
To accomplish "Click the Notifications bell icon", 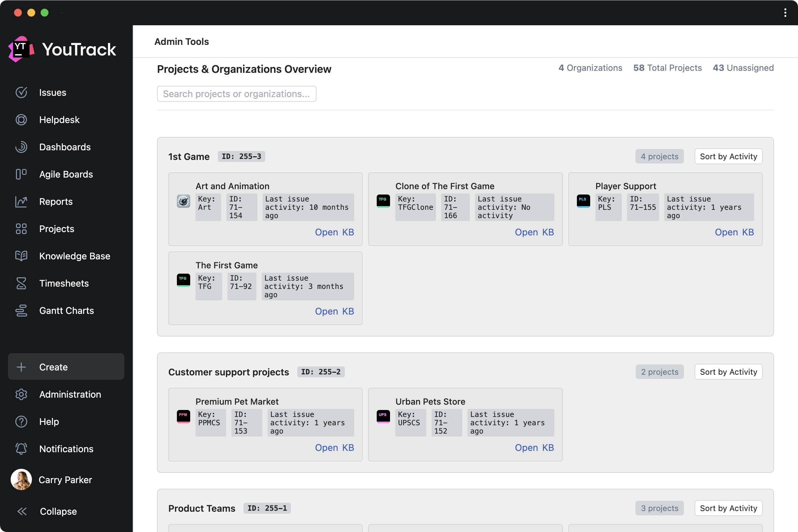I will click(x=21, y=449).
